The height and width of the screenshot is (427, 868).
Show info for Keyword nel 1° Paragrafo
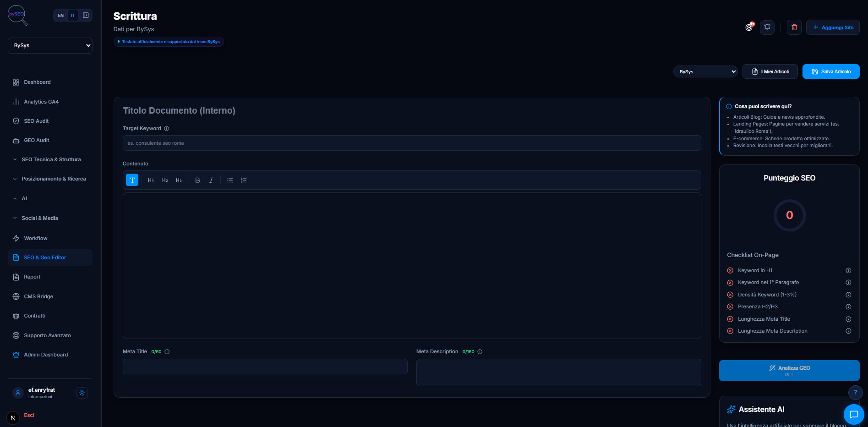coord(848,283)
